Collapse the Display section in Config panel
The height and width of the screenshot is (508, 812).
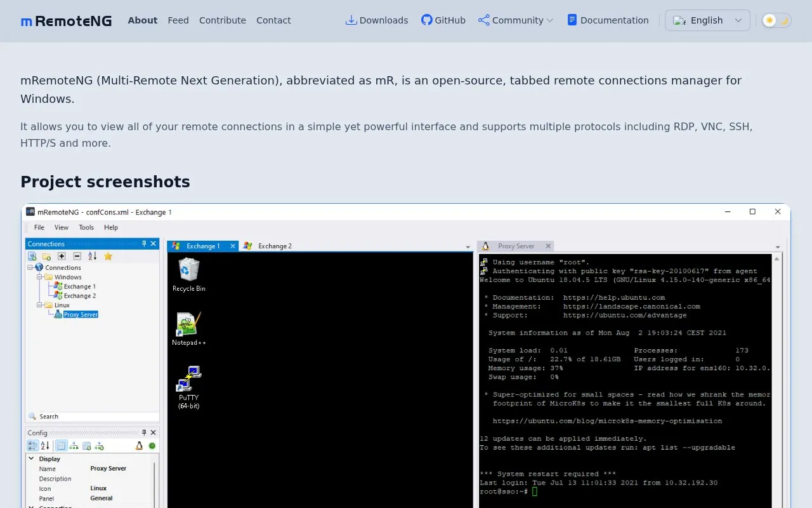click(32, 458)
